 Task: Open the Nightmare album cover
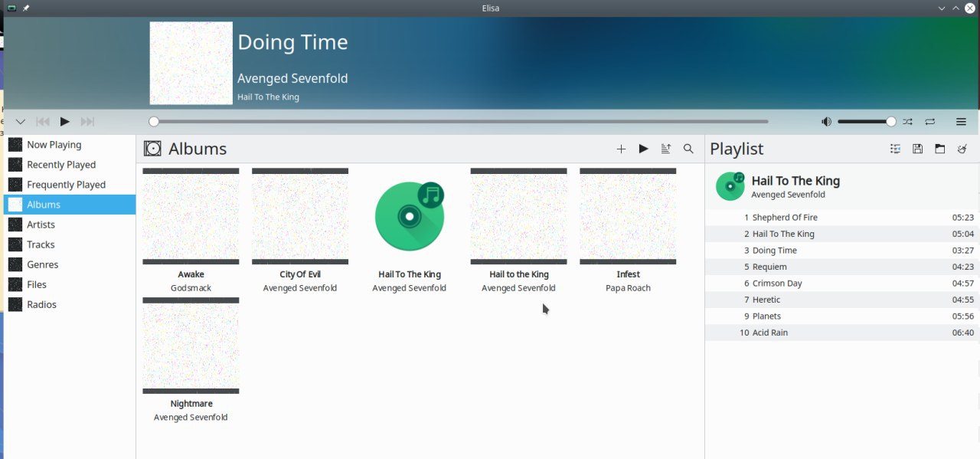pyautogui.click(x=191, y=346)
